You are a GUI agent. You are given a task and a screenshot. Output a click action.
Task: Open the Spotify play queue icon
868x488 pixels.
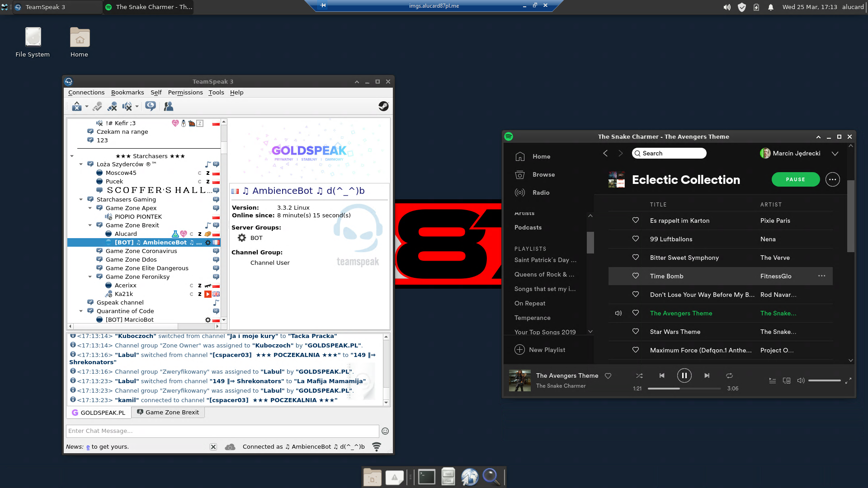(x=773, y=380)
